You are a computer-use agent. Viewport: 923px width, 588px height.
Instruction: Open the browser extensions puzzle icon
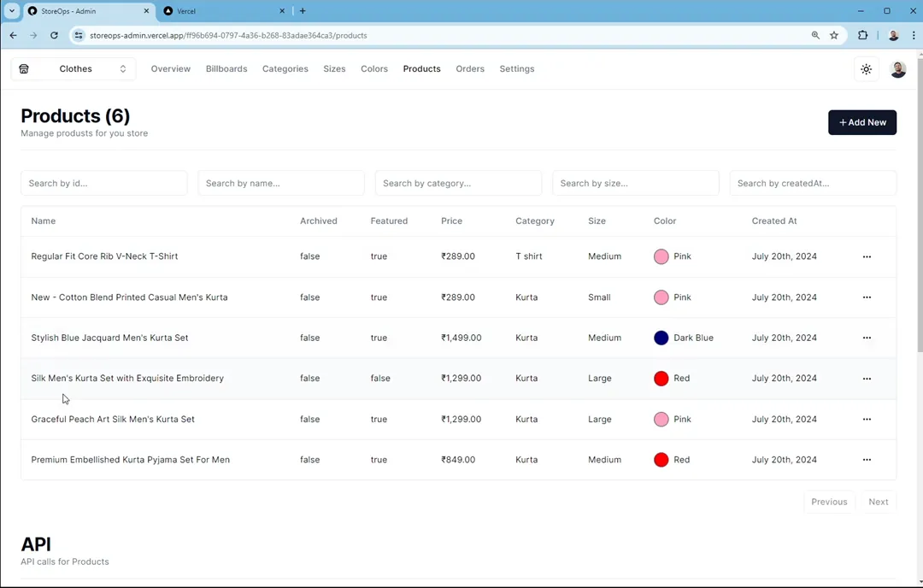point(862,35)
